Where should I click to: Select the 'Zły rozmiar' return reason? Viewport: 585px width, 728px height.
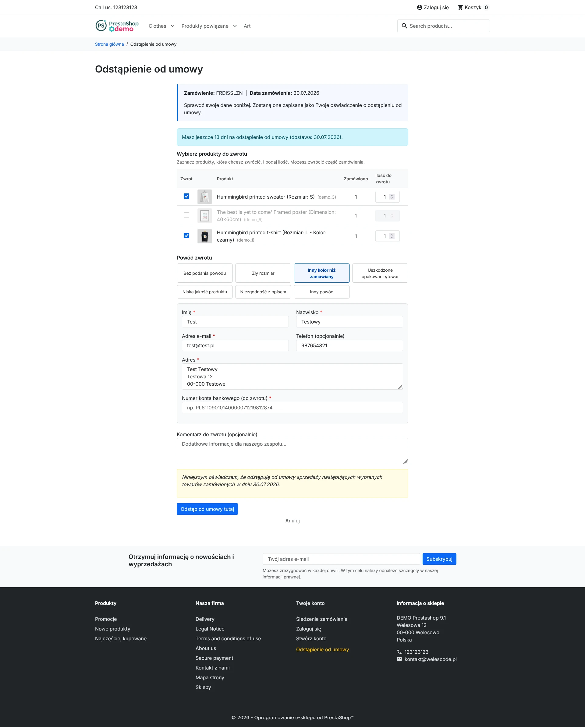(x=263, y=273)
